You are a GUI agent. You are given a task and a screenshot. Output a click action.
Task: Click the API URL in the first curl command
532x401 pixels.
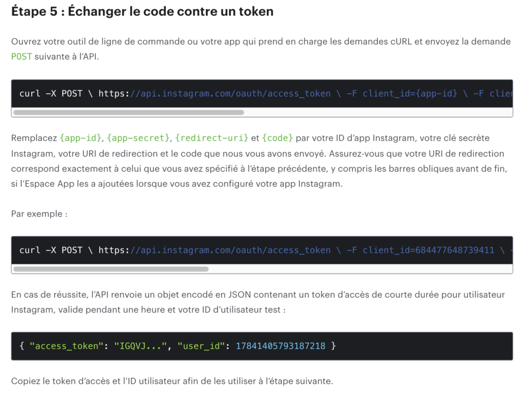215,93
